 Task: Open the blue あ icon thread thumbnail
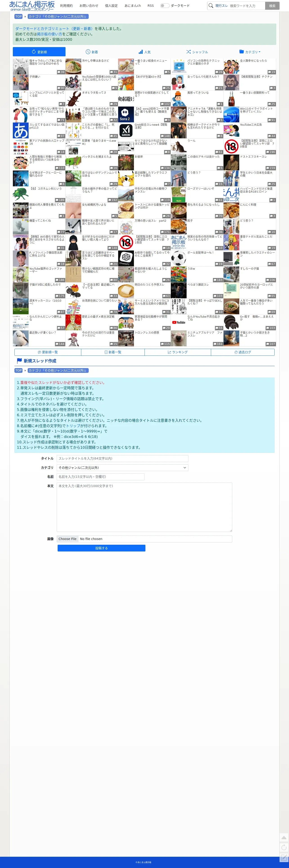coord(20,130)
